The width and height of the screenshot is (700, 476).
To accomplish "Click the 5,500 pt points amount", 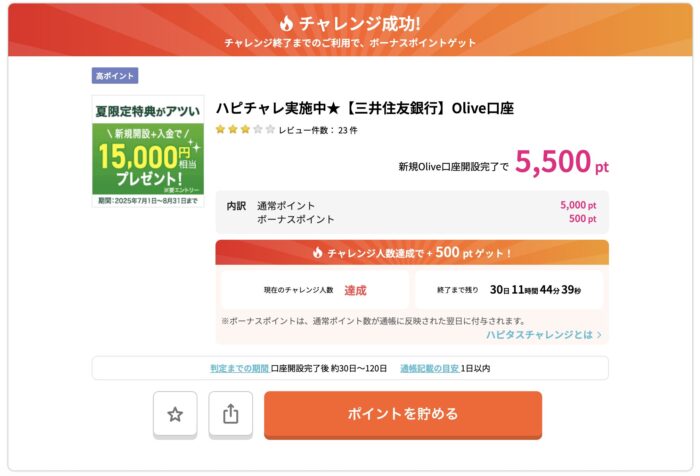I will pos(562,161).
